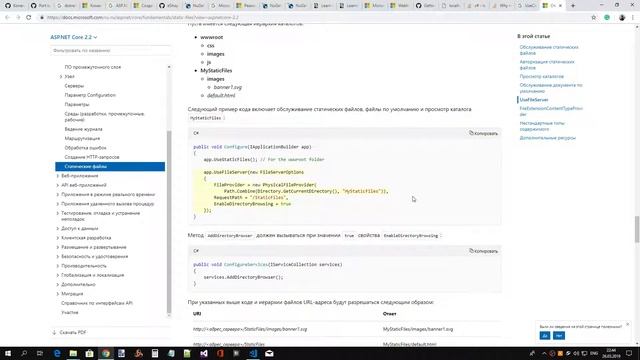Expand 'Клиентская разработка' section
This screenshot has height=360, width=640.
click(58, 238)
